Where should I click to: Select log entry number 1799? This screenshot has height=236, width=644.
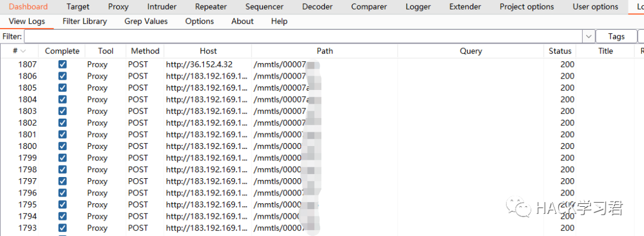coord(27,158)
